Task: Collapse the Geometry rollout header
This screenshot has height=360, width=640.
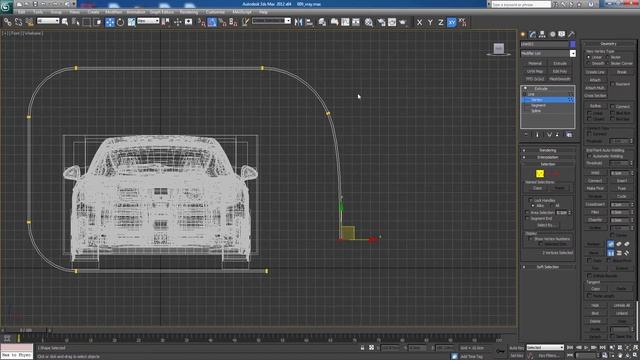Action: click(608, 44)
